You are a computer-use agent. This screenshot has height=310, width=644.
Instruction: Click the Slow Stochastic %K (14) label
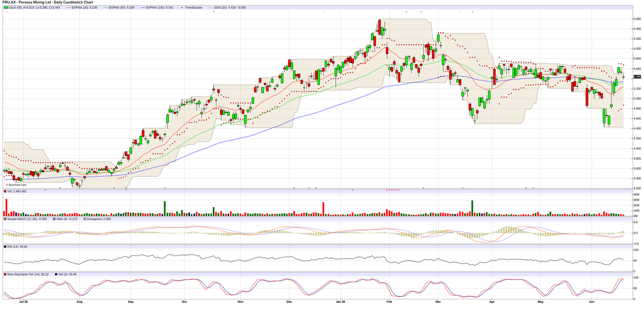28,274
